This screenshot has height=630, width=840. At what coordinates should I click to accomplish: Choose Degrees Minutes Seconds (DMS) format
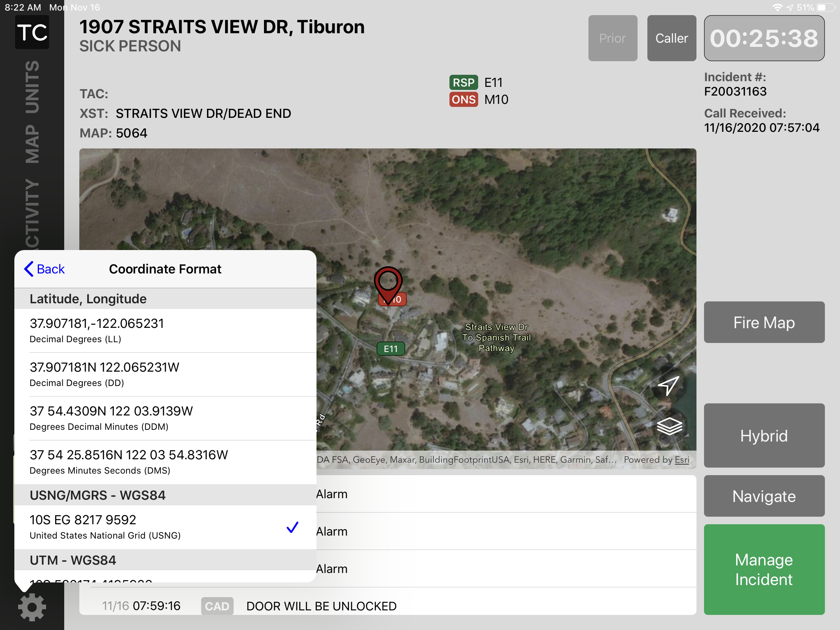click(165, 462)
